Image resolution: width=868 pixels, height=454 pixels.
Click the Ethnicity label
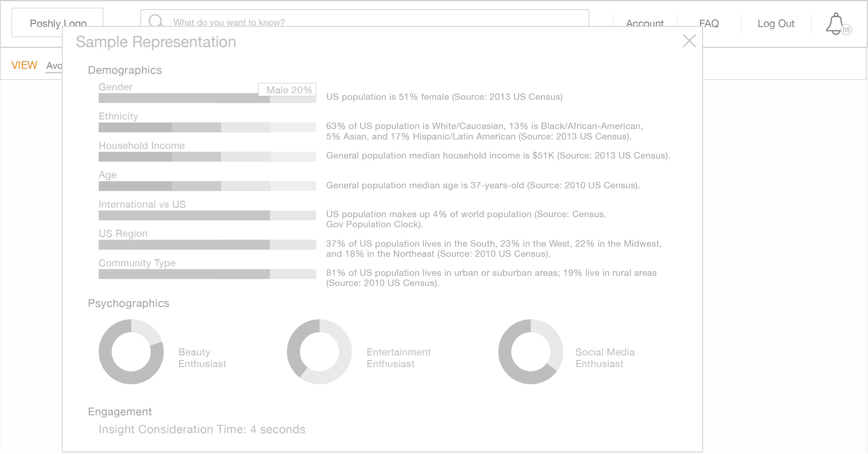click(x=118, y=116)
